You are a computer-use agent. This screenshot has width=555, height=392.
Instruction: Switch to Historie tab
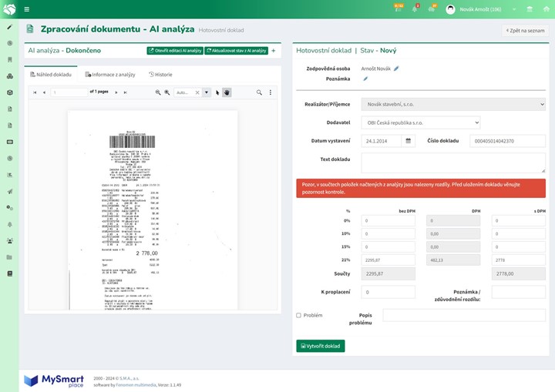(160, 75)
